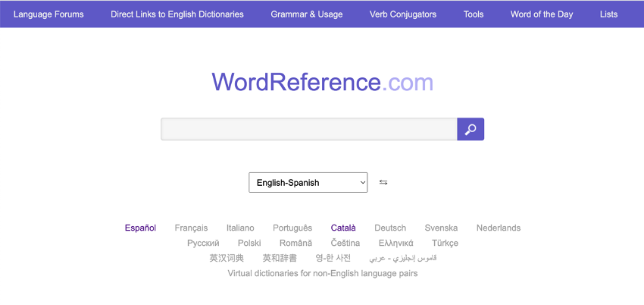Open Verb Conjugators menu
Image resolution: width=644 pixels, height=305 pixels.
tap(403, 14)
